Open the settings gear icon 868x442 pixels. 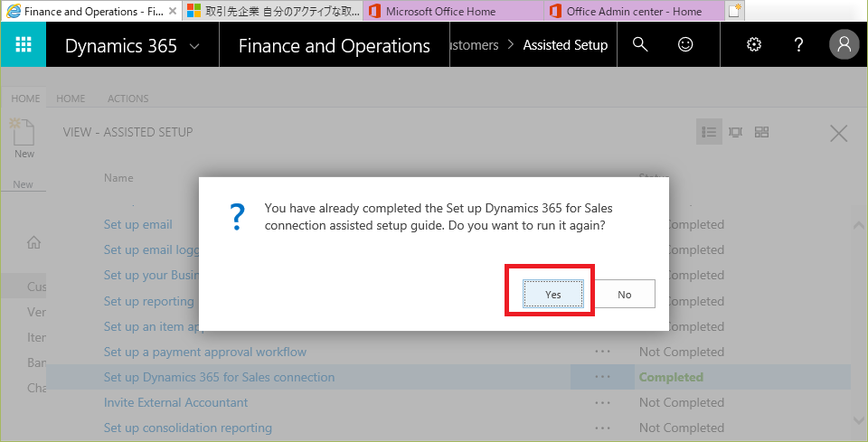[753, 45]
